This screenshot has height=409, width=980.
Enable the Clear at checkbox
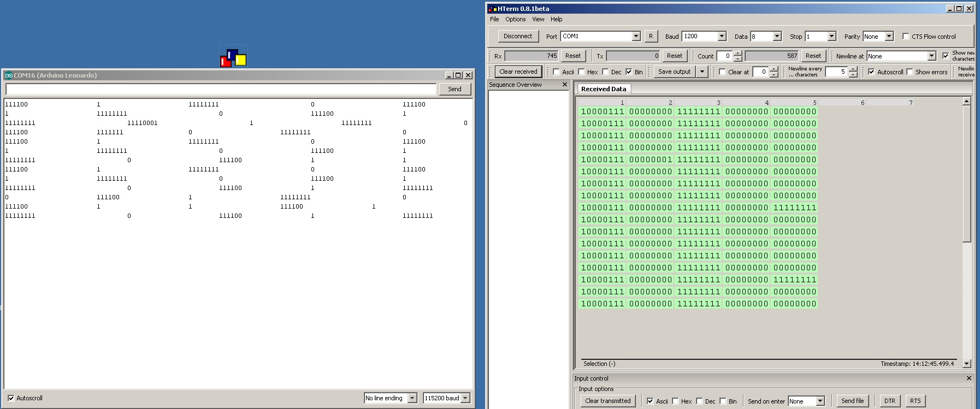[722, 72]
